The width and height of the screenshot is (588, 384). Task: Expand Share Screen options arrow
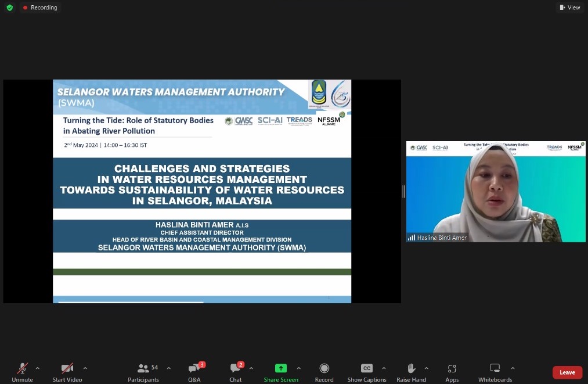point(299,368)
